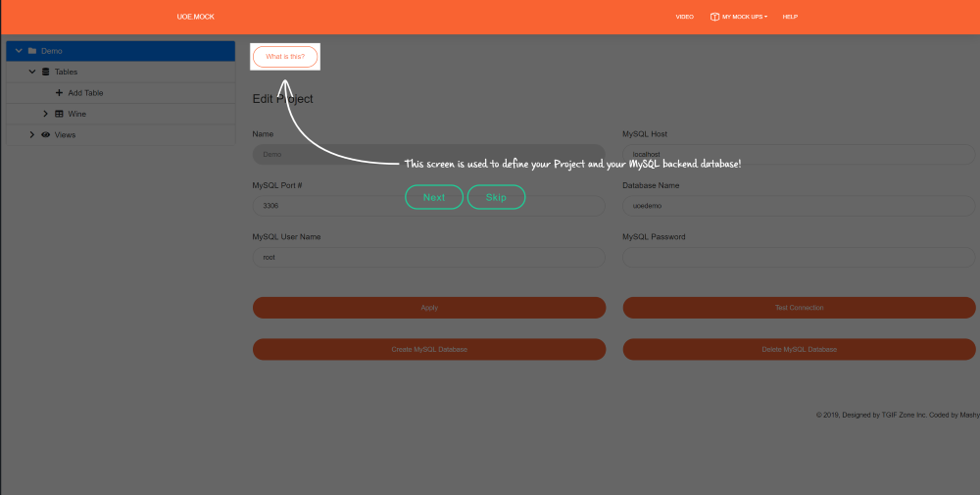The image size is (980, 495).
Task: Click the UOE.MOCK brand link
Action: 196,17
